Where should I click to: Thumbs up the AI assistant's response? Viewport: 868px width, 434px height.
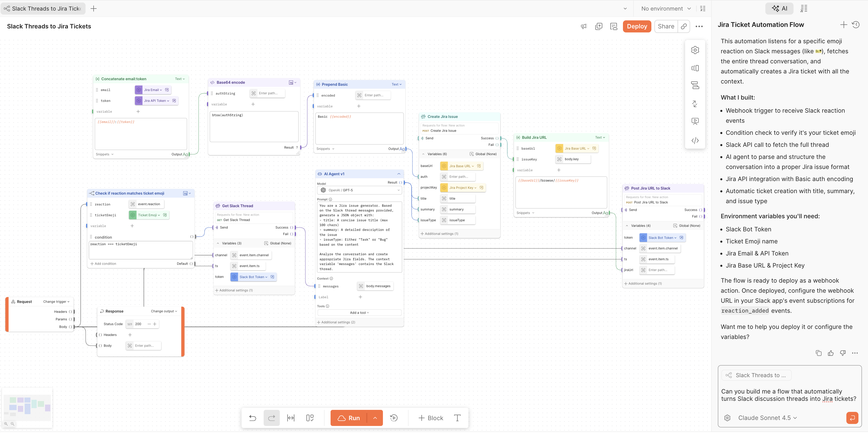(x=831, y=353)
